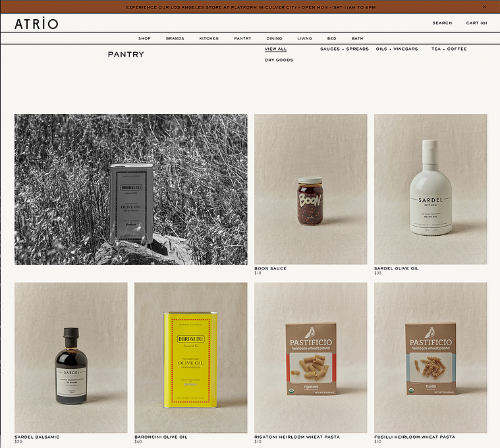Image resolution: width=500 pixels, height=448 pixels.
Task: Open the Sardel Olive Oil bottle image
Action: 430,189
